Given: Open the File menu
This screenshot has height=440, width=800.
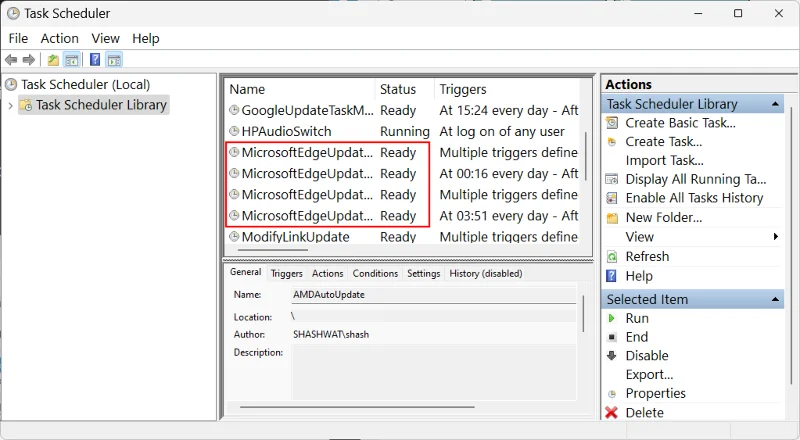Looking at the screenshot, I should coord(18,38).
